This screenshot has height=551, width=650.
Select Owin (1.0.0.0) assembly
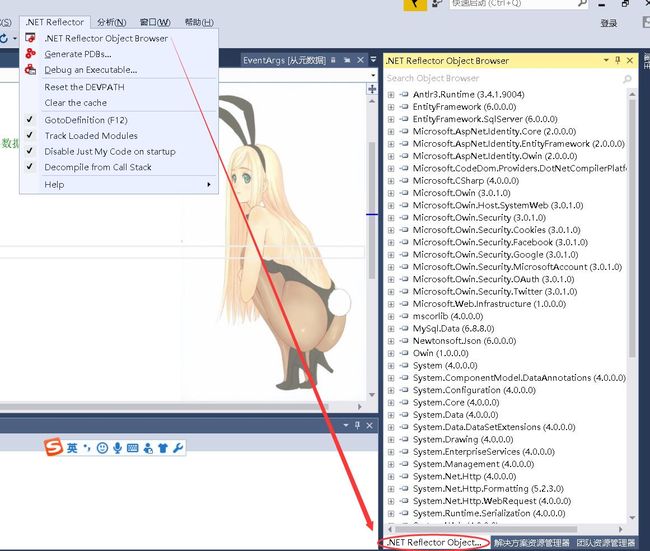(x=440, y=354)
